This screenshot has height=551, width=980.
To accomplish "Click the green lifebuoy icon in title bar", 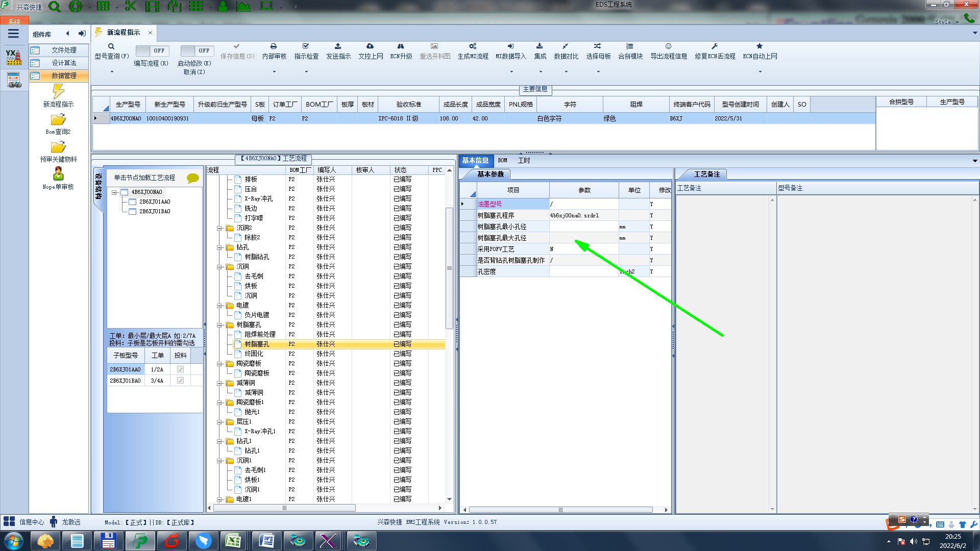I will coord(76,7).
